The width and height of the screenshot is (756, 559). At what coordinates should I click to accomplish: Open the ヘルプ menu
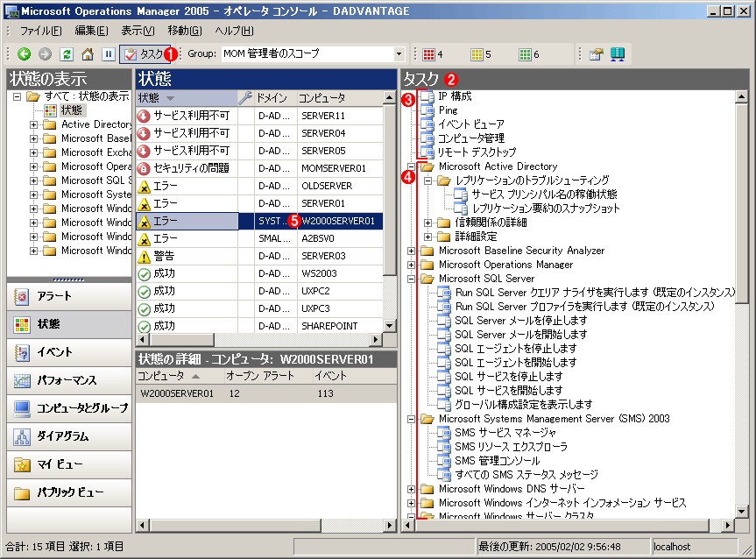(x=234, y=31)
